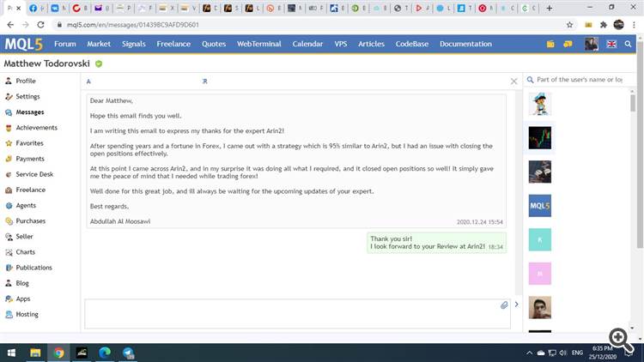Bookmark page with star icon
This screenshot has height=362, width=644.
(569, 25)
